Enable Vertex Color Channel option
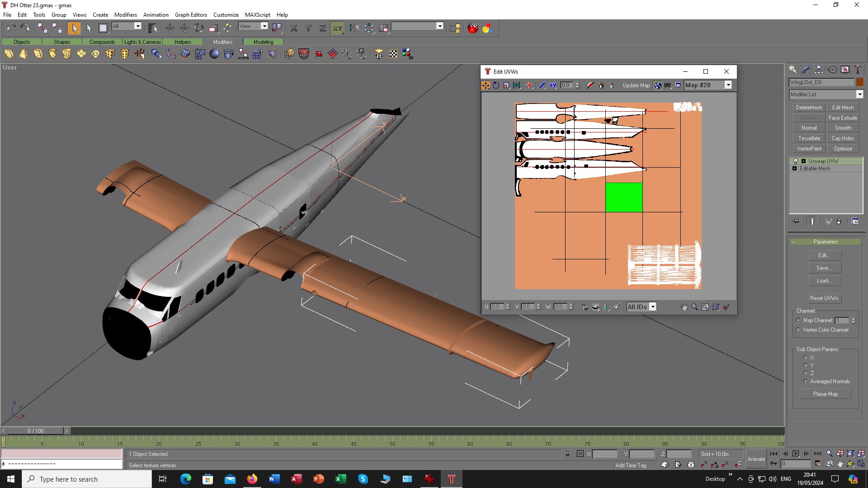The image size is (868, 488). coord(798,330)
